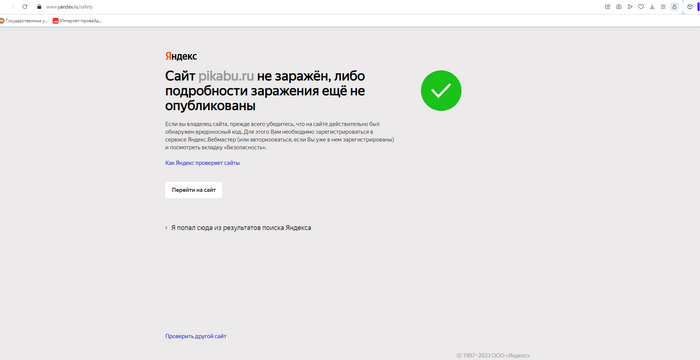Go forward with the forward arrow
The width and height of the screenshot is (700, 360).
click(13, 7)
